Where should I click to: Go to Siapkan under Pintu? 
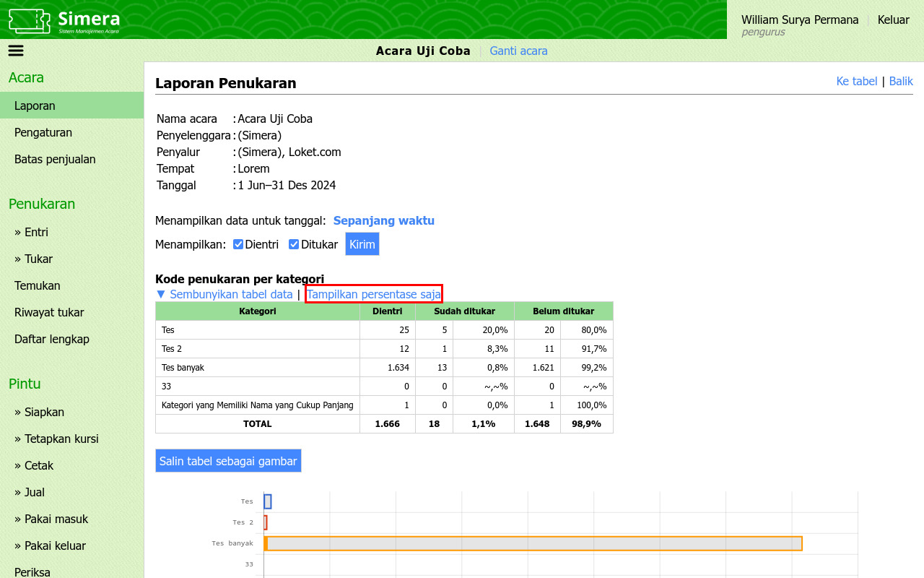coord(71,412)
